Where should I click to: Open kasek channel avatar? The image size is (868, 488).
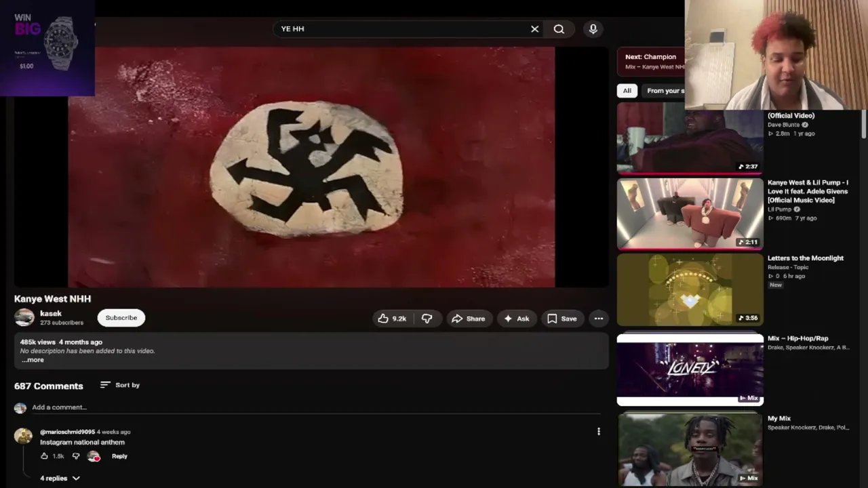click(24, 317)
